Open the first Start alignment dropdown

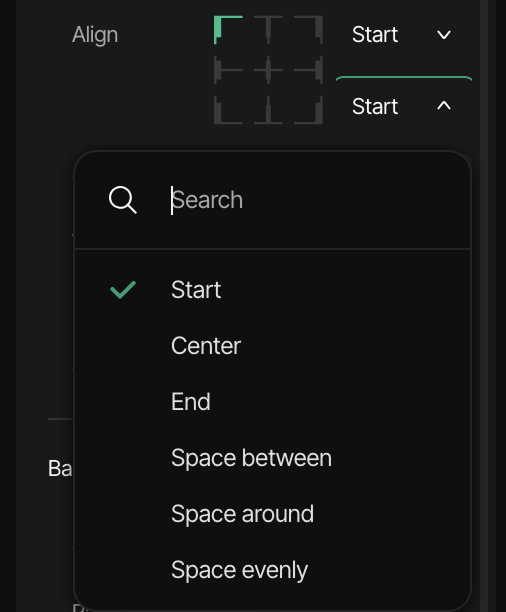(x=403, y=34)
